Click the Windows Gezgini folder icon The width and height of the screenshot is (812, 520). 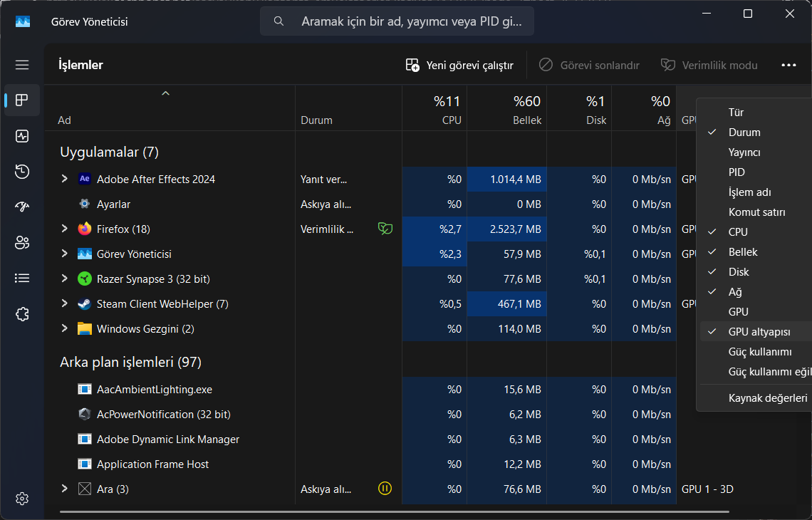pos(85,329)
